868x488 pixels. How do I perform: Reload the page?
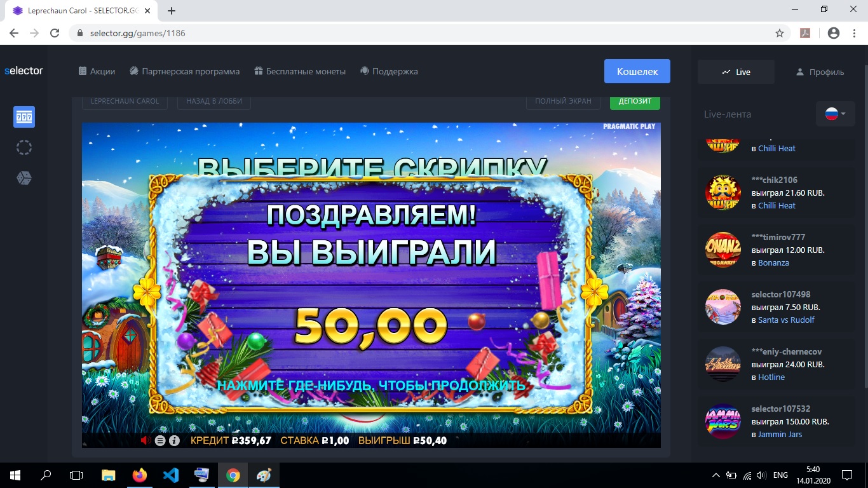(x=55, y=33)
